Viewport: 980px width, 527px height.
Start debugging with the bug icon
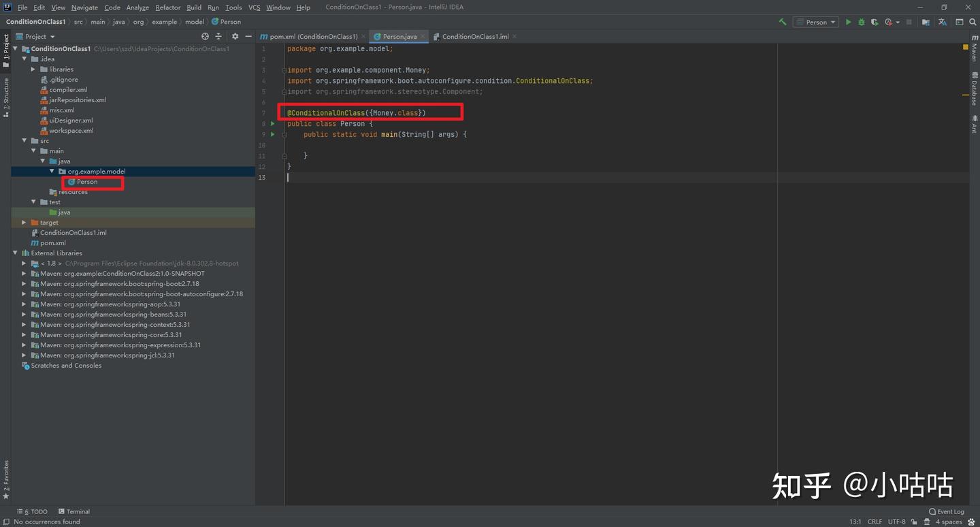pyautogui.click(x=862, y=22)
